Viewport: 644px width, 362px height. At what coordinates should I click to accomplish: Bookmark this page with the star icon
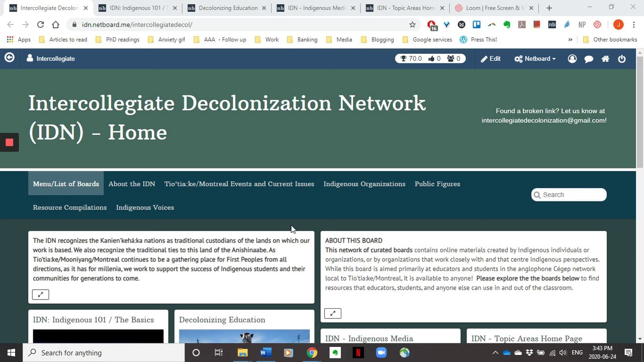point(413,24)
